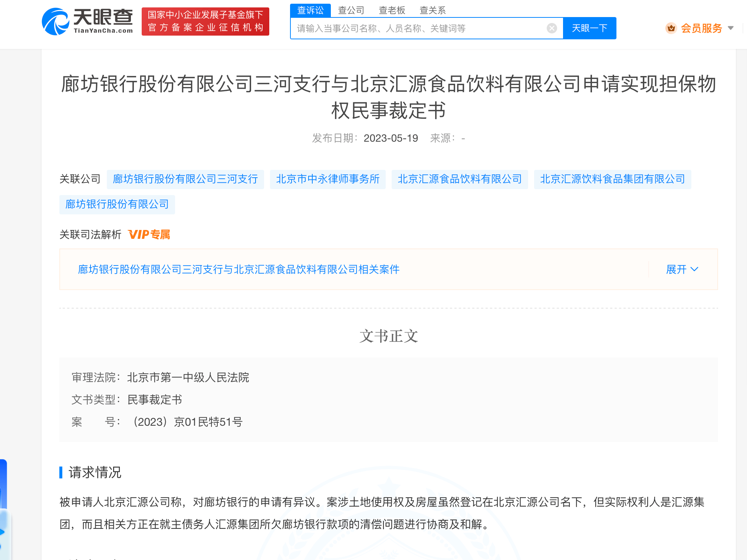Click the 文书正文 heading

point(389,336)
